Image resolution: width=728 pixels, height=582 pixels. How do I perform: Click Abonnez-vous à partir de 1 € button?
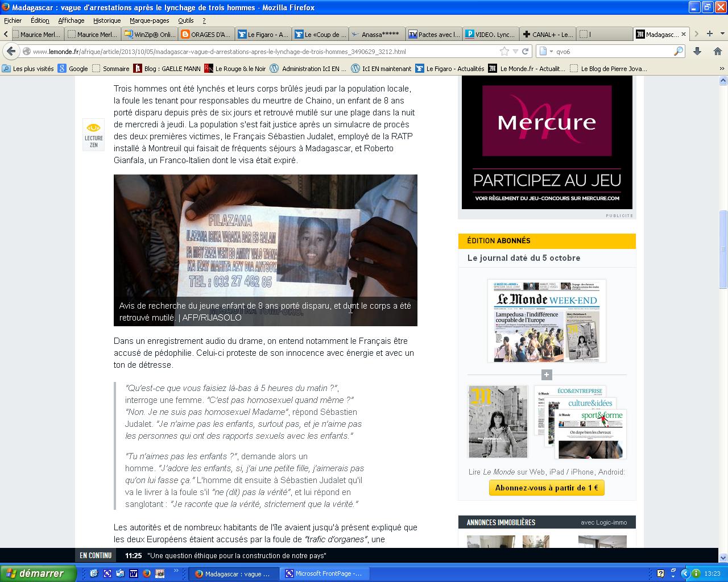coord(547,488)
